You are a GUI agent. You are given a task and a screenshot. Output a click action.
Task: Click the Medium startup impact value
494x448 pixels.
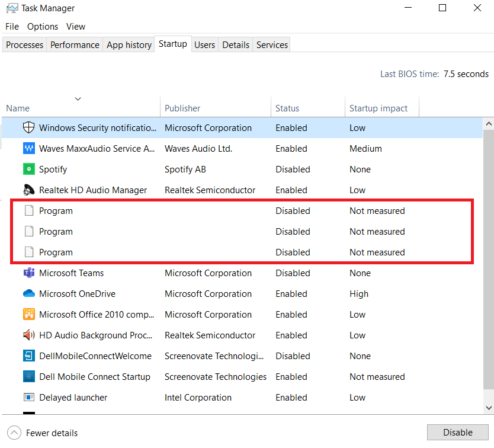tap(365, 149)
